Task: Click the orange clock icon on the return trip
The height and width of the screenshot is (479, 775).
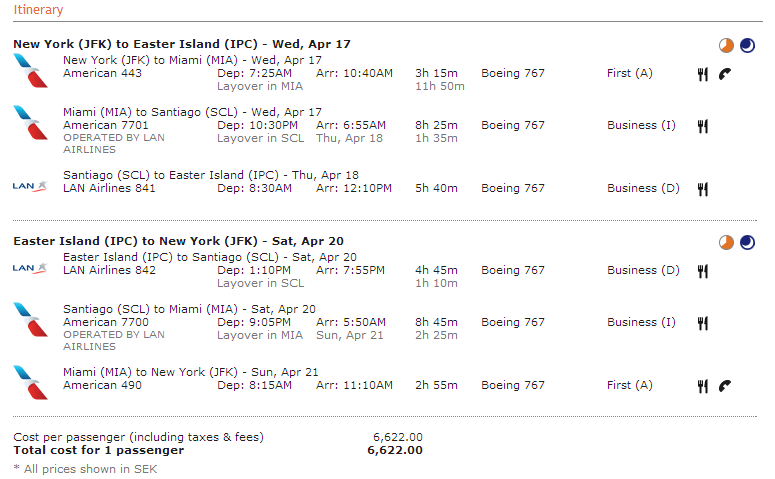Action: click(x=726, y=242)
